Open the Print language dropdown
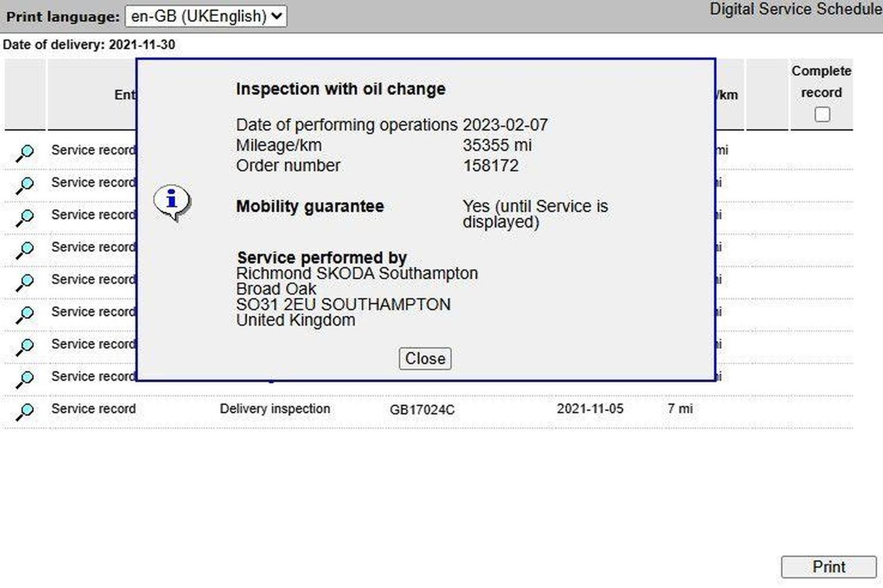This screenshot has width=883, height=588. [206, 16]
